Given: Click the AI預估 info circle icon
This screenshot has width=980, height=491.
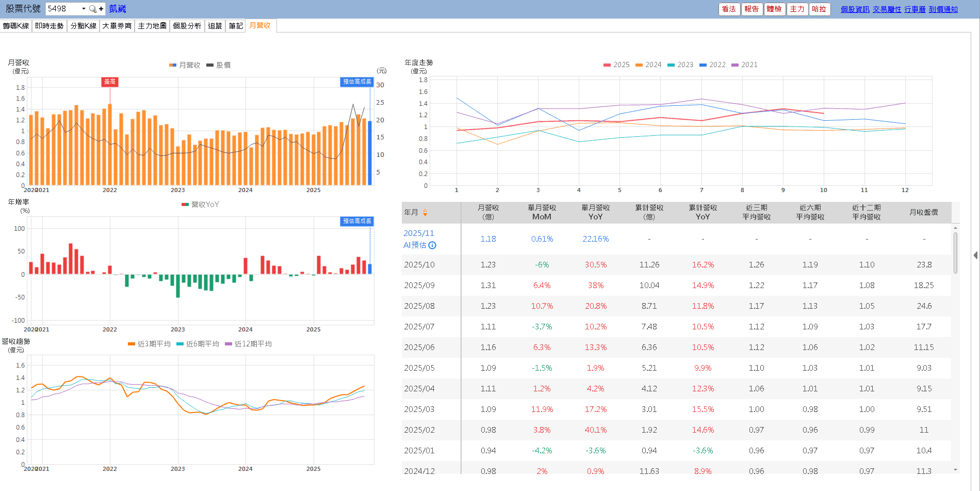Looking at the screenshot, I should 432,245.
